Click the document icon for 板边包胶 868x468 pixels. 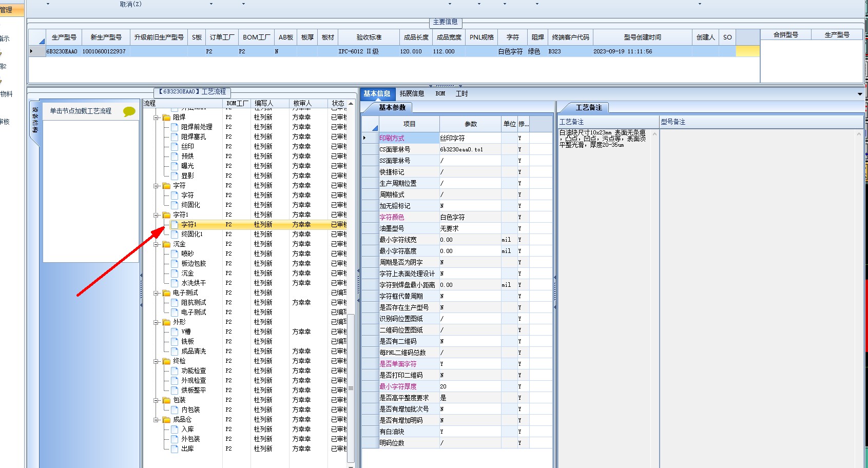tap(175, 263)
